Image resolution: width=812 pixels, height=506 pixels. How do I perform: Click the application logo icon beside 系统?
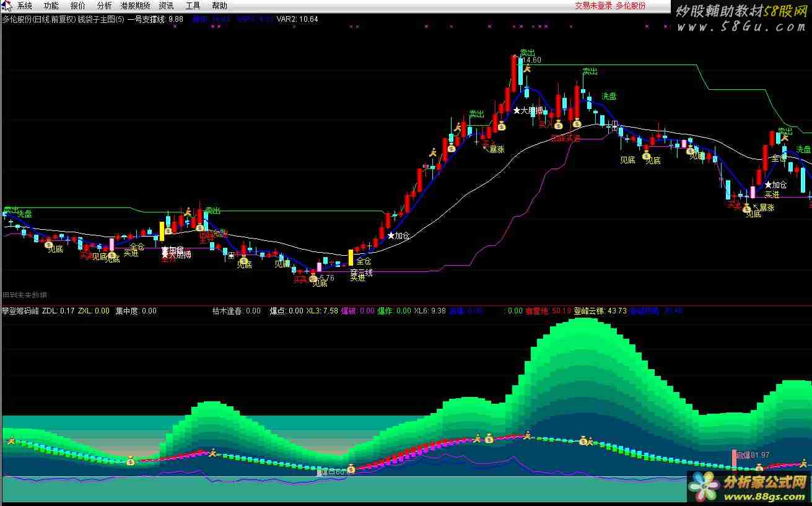[x=6, y=6]
